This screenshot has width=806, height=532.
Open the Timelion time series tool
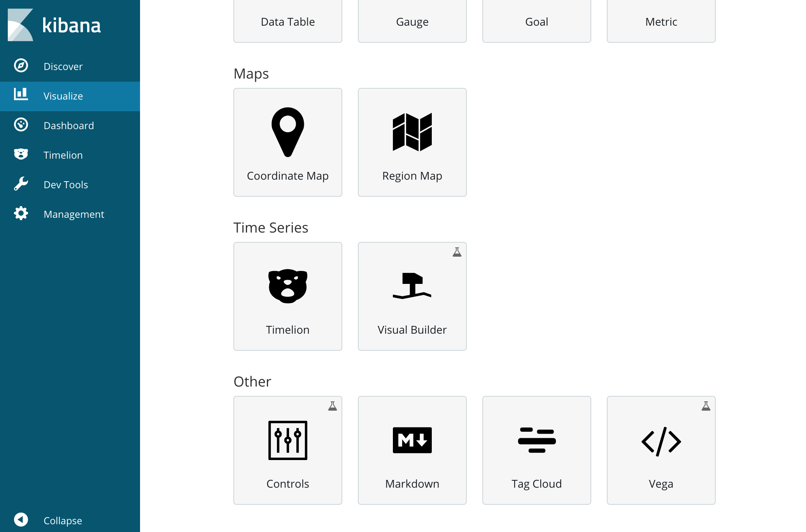(x=287, y=296)
